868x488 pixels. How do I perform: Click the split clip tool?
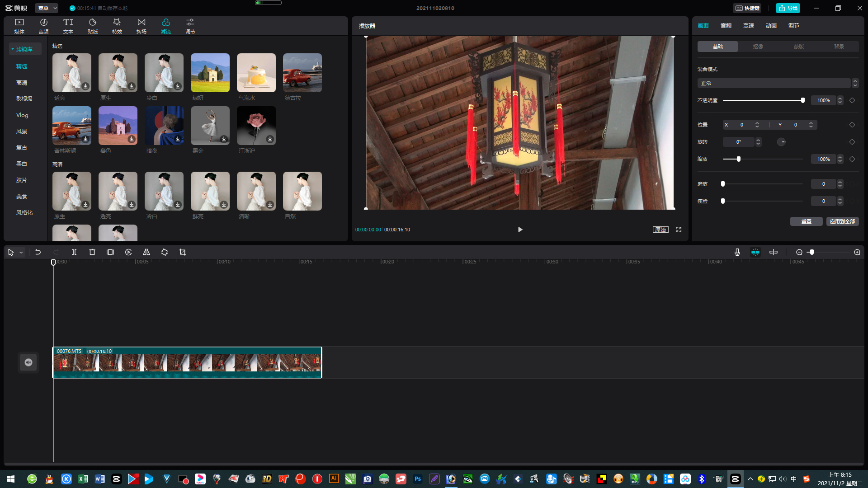coord(74,252)
